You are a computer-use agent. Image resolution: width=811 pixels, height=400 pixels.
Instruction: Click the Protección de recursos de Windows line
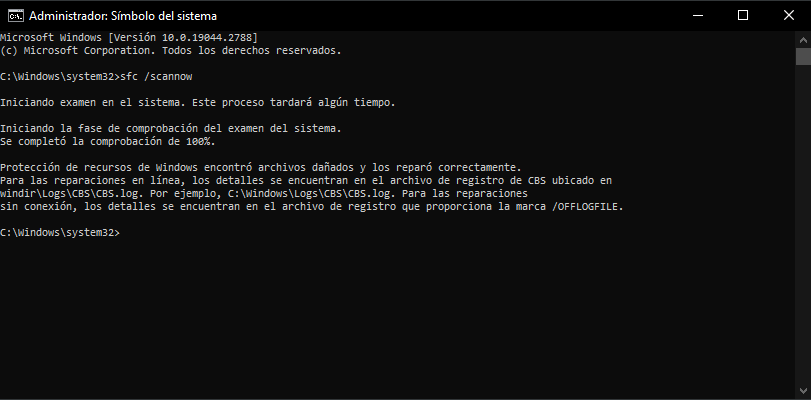261,168
